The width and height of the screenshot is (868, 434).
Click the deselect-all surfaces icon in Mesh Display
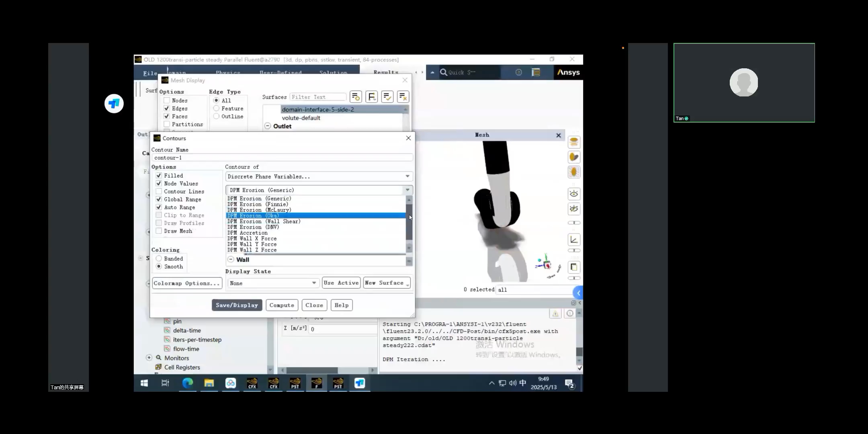point(403,97)
